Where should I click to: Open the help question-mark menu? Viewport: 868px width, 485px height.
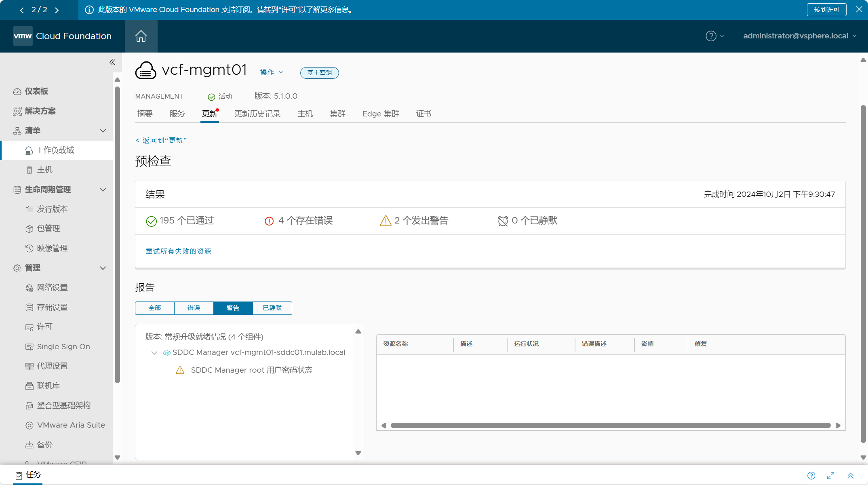click(714, 36)
